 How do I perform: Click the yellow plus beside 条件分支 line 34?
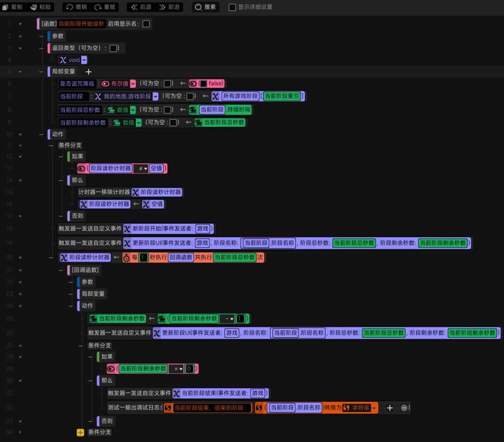click(x=80, y=432)
